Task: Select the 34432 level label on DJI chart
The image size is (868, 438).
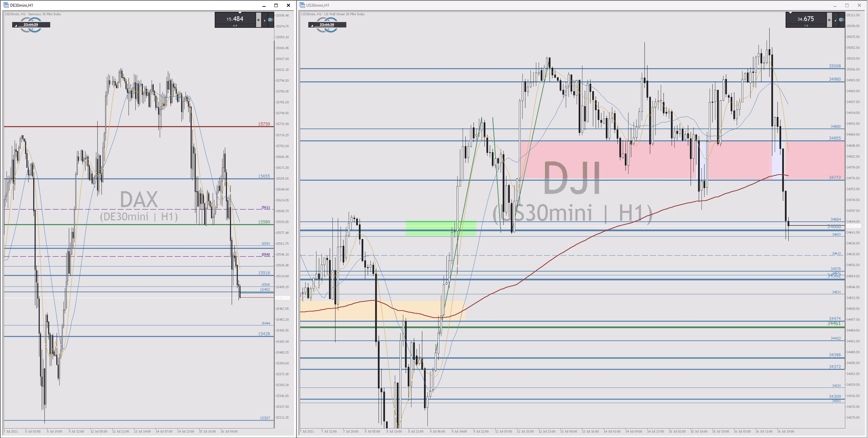Action: [836, 338]
